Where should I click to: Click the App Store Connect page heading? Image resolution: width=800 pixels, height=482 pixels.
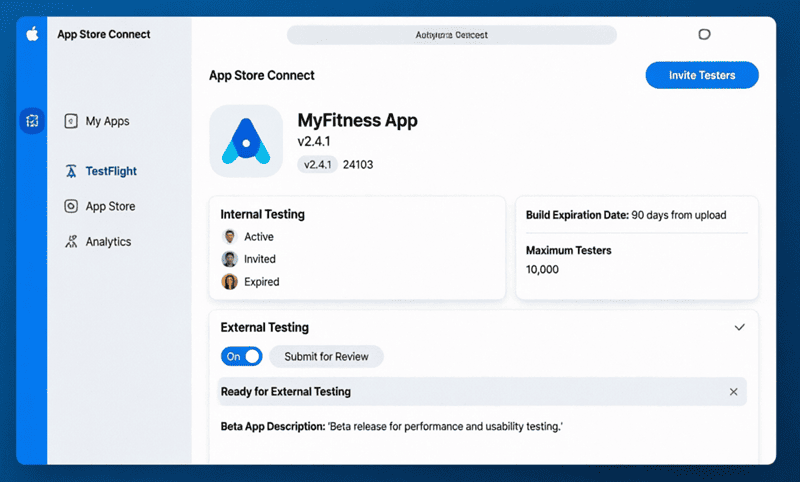tap(262, 75)
